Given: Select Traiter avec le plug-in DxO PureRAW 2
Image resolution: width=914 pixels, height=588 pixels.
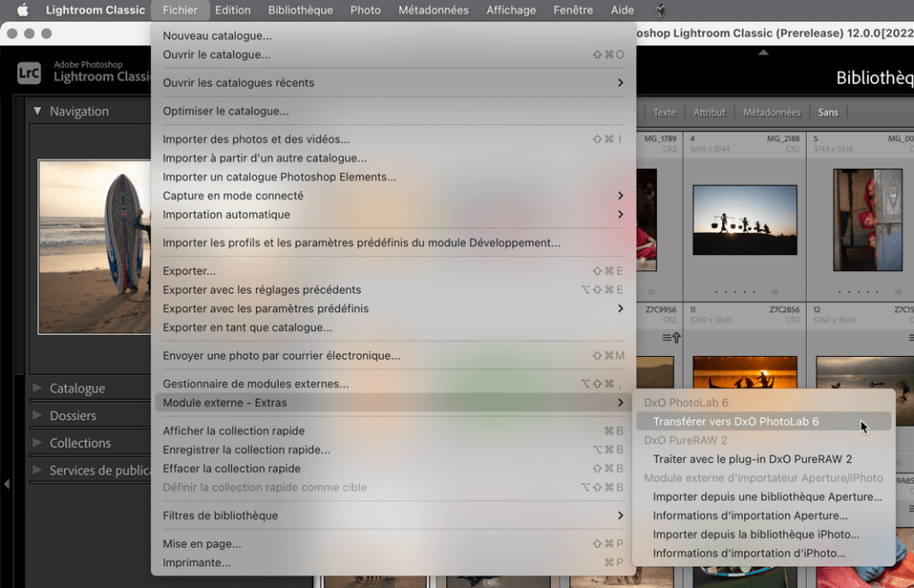Looking at the screenshot, I should click(764, 460).
